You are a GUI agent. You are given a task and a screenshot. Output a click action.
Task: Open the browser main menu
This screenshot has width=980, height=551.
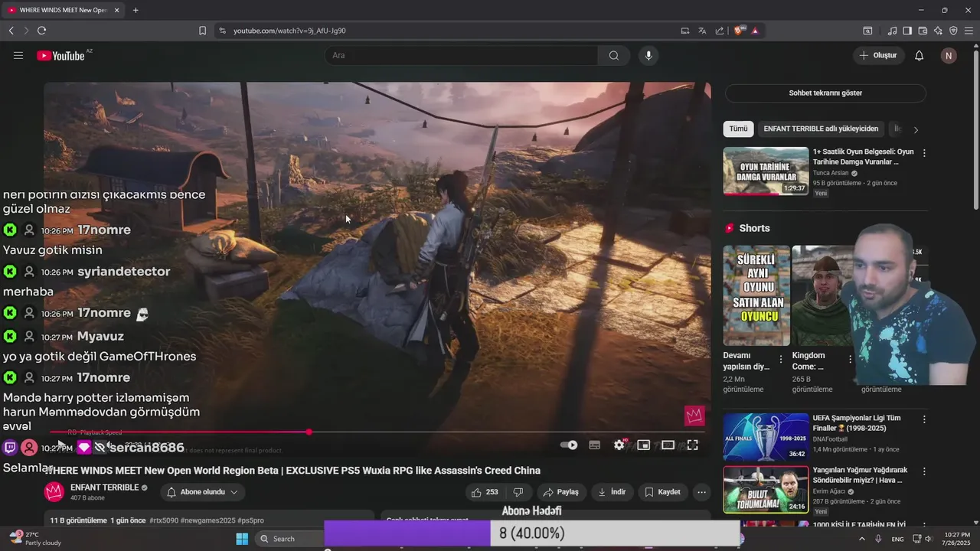[x=969, y=31]
